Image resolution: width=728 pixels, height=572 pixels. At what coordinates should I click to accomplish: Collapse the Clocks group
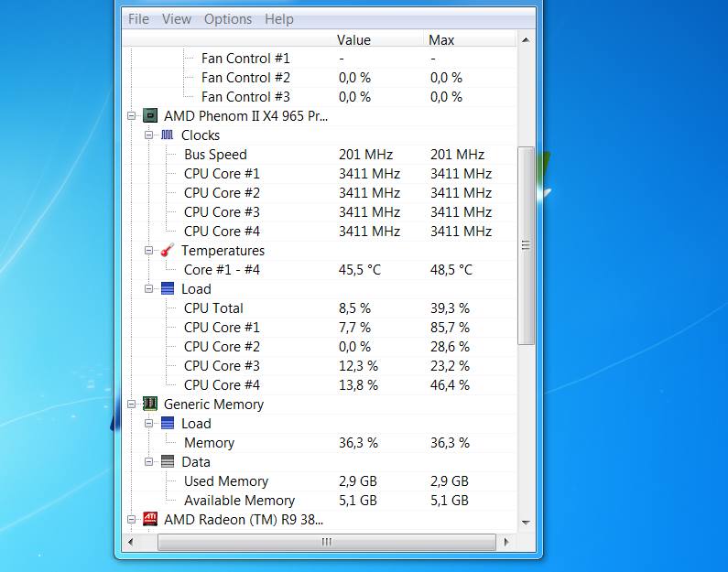point(148,135)
